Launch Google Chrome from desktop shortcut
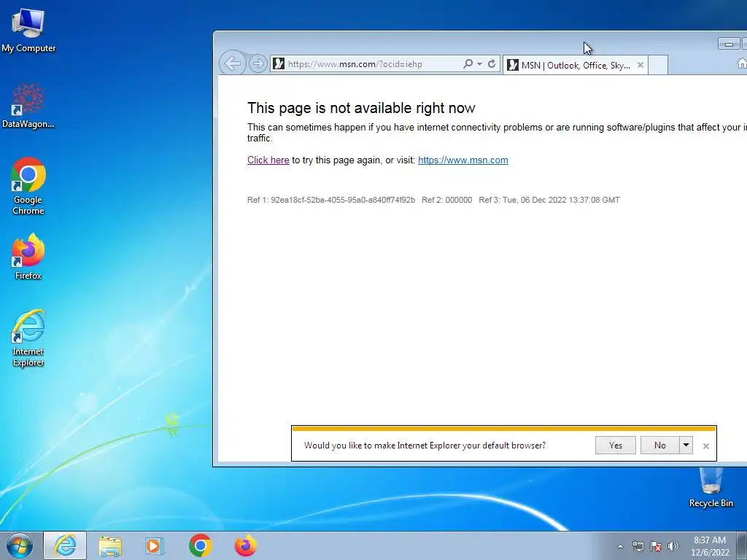 coord(28,186)
